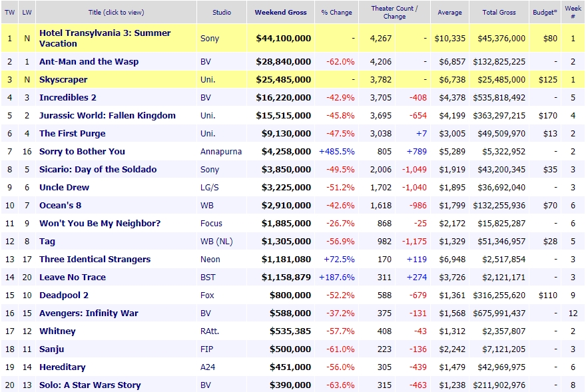Sort by the LW column header
Viewport: 586px width, 392px height.
pos(27,13)
